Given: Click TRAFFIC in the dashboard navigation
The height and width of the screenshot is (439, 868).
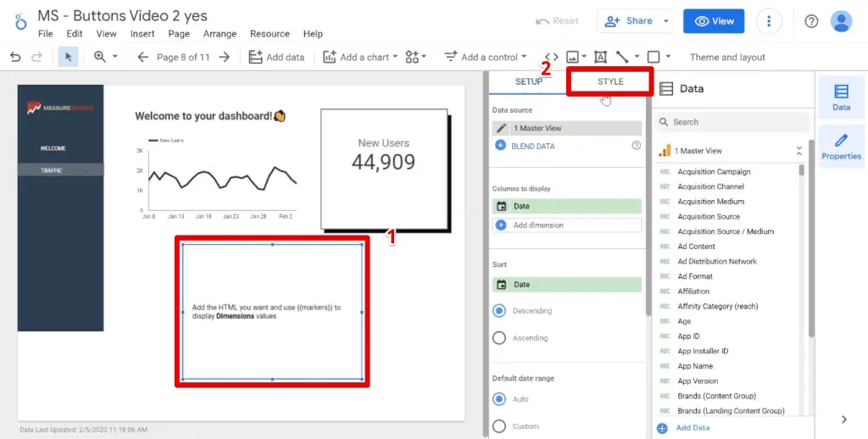Looking at the screenshot, I should (51, 170).
